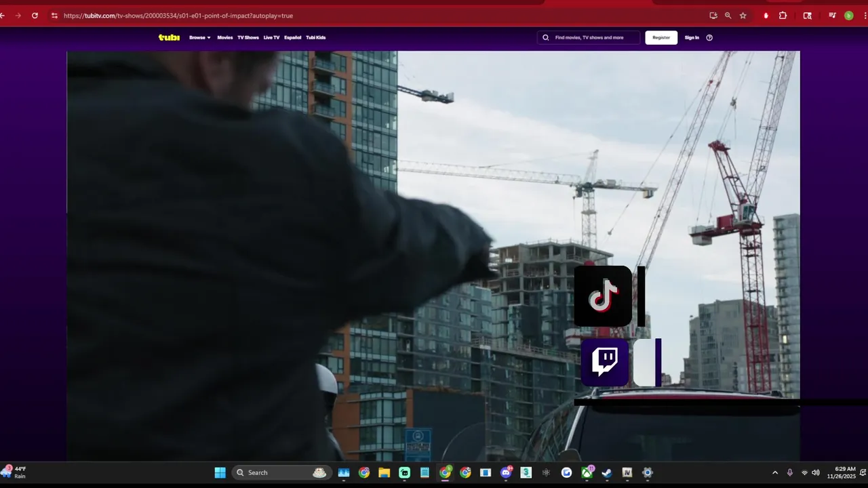Open Settings gear in taskbar
This screenshot has width=868, height=488.
(x=648, y=472)
